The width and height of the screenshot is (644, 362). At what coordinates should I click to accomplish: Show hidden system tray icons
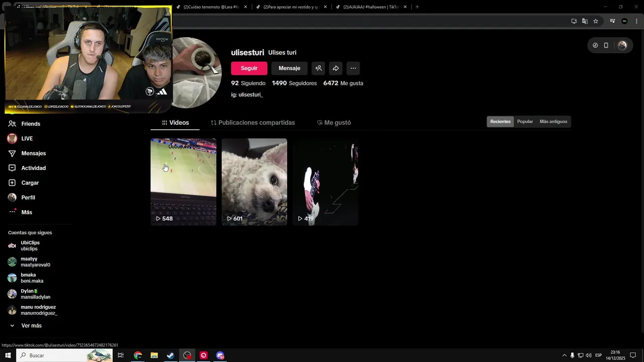click(564, 355)
